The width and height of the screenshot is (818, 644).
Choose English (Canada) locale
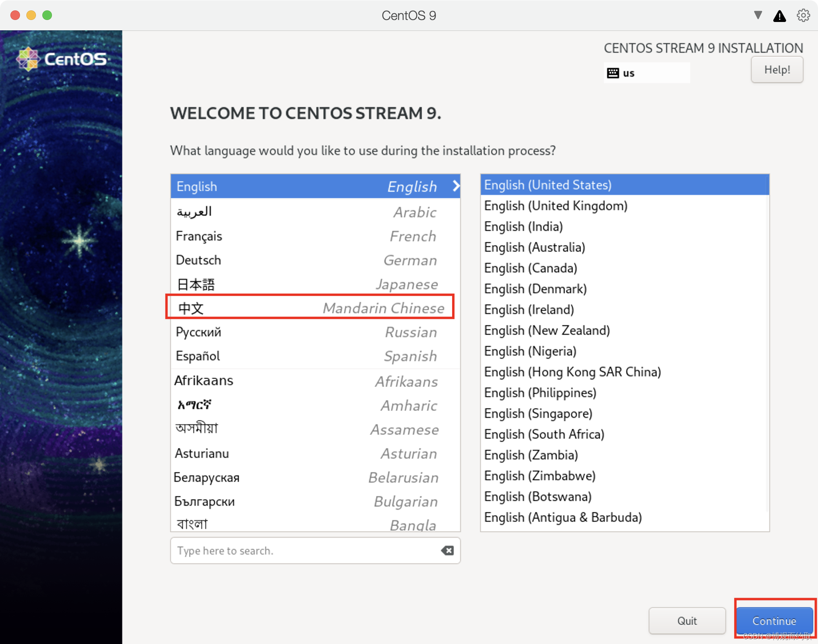[625, 268]
